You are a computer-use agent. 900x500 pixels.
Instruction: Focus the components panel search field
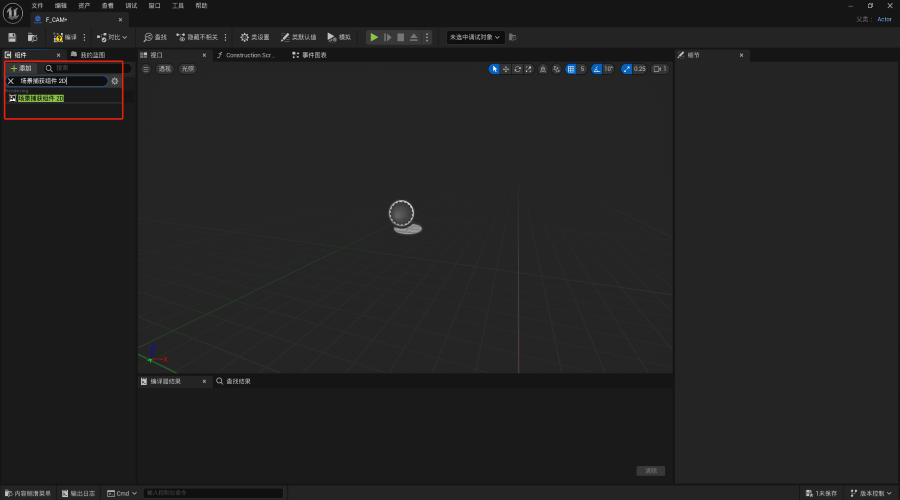[87, 68]
